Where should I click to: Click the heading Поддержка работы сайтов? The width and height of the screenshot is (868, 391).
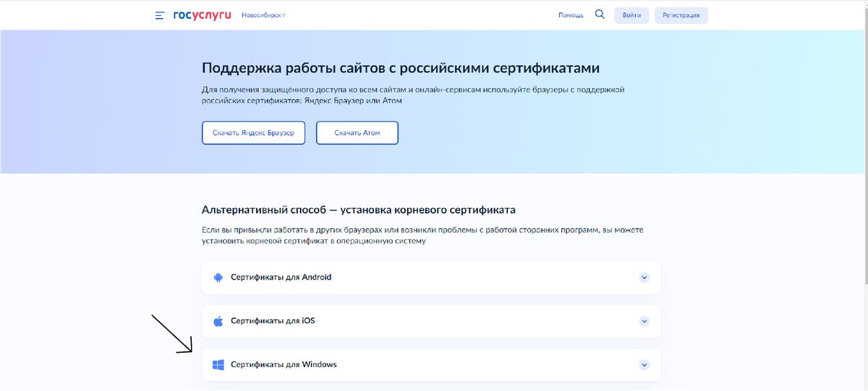coord(401,69)
